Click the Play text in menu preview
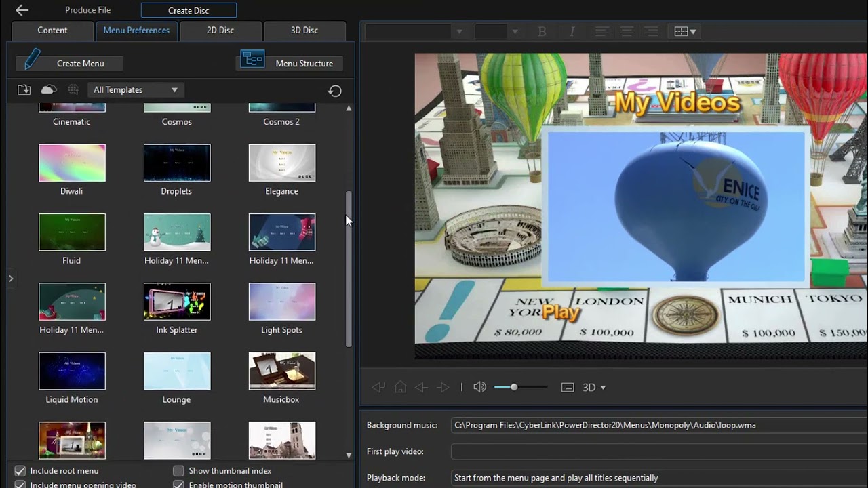Image resolution: width=868 pixels, height=488 pixels. pyautogui.click(x=561, y=312)
